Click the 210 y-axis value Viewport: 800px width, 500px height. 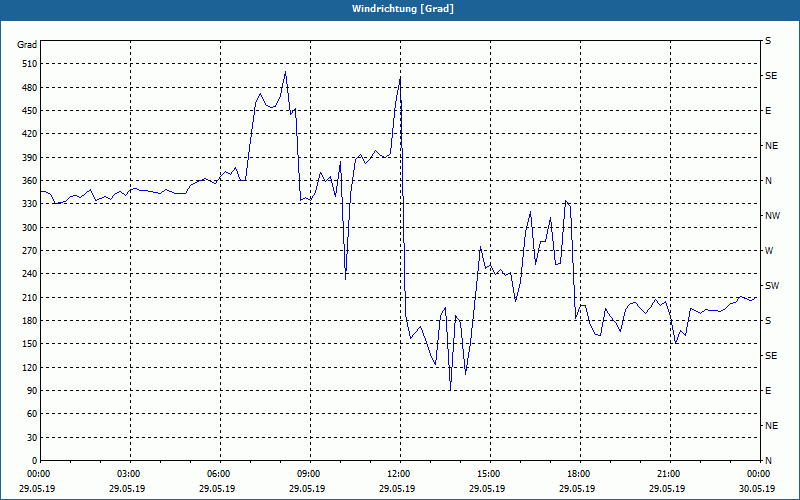pyautogui.click(x=30, y=297)
